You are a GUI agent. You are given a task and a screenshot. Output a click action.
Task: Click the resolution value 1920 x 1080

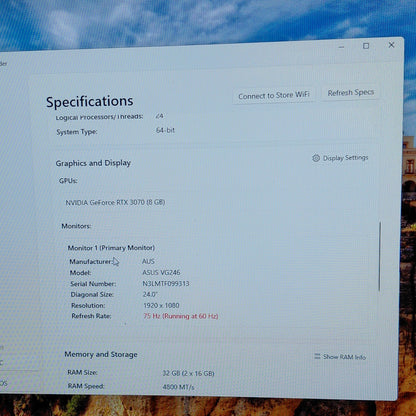click(161, 305)
